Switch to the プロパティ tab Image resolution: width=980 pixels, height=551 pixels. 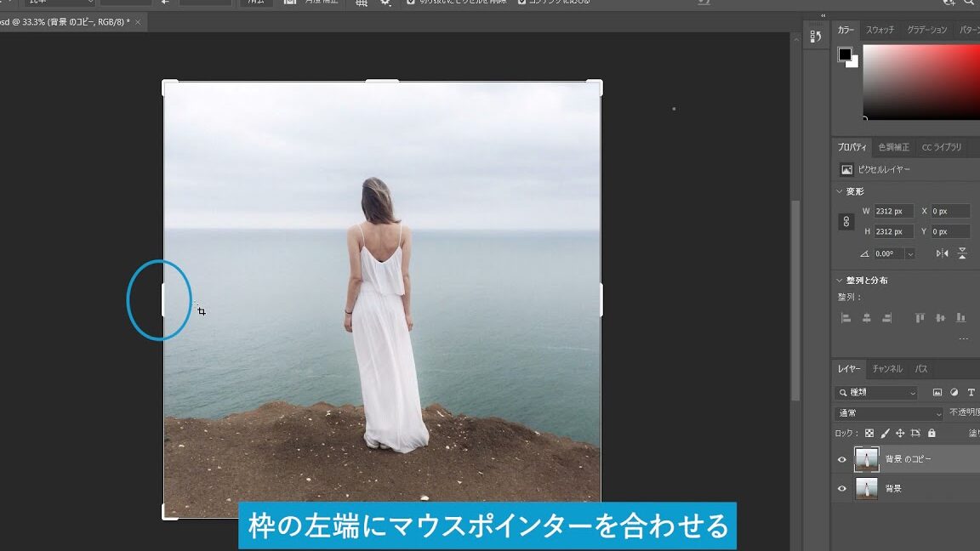(x=852, y=147)
